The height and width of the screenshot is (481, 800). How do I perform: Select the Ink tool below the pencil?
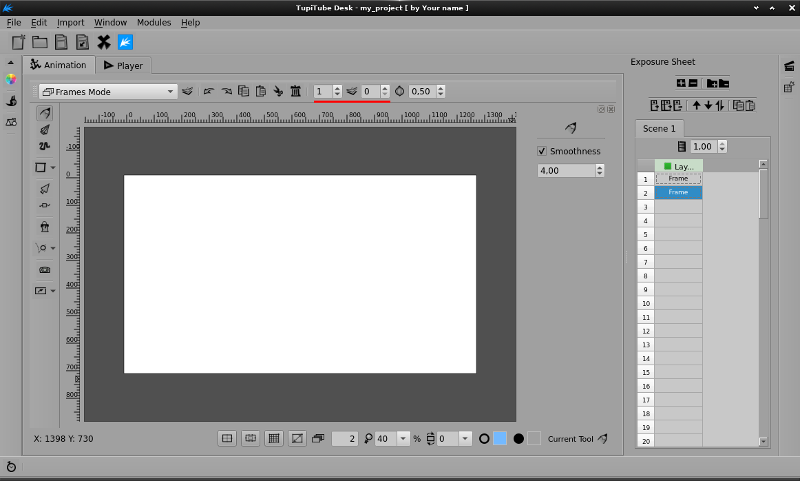[45, 130]
